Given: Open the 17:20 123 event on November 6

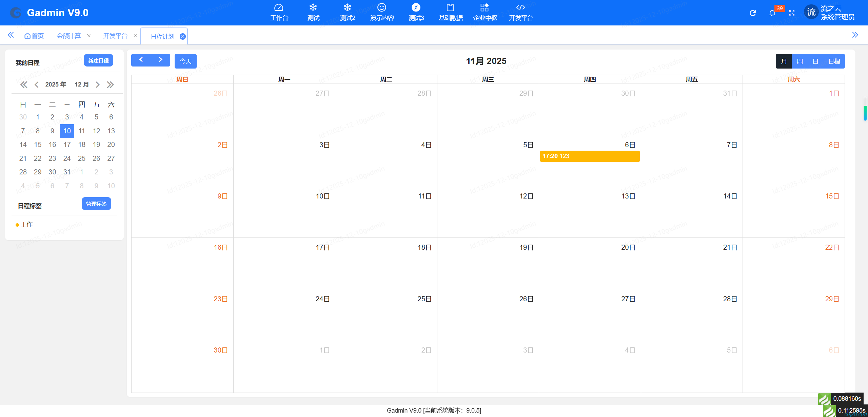Looking at the screenshot, I should [590, 156].
